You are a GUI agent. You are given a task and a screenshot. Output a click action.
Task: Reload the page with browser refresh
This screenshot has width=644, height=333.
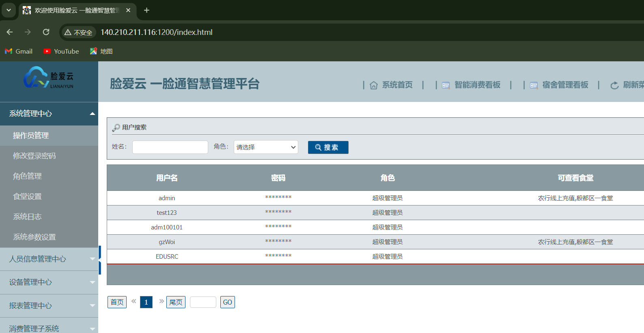46,32
